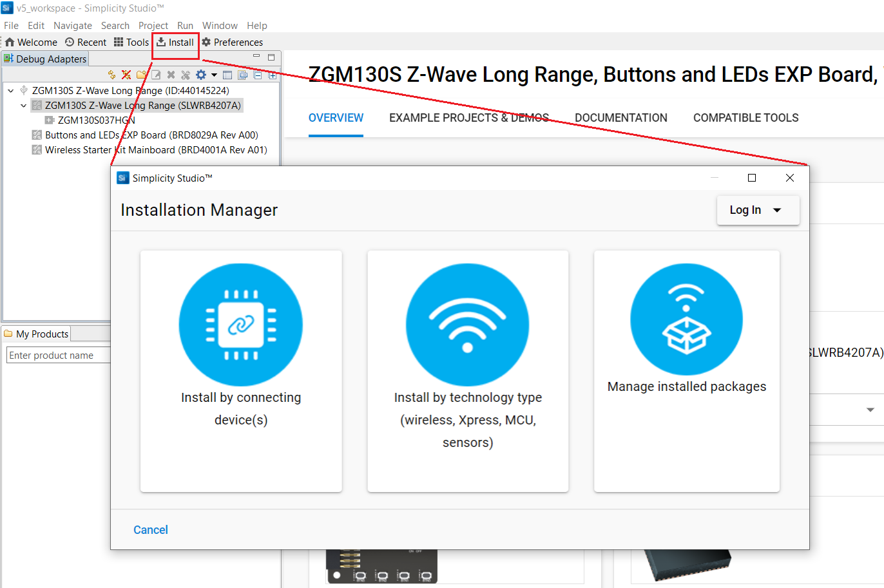Open the Project menu
This screenshot has height=588, width=884.
pyautogui.click(x=153, y=26)
